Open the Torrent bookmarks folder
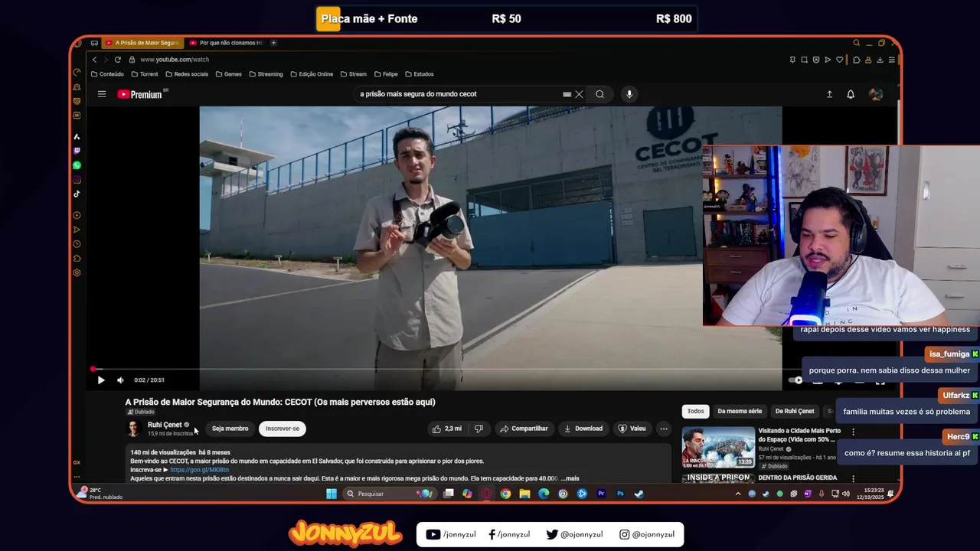 [x=145, y=74]
